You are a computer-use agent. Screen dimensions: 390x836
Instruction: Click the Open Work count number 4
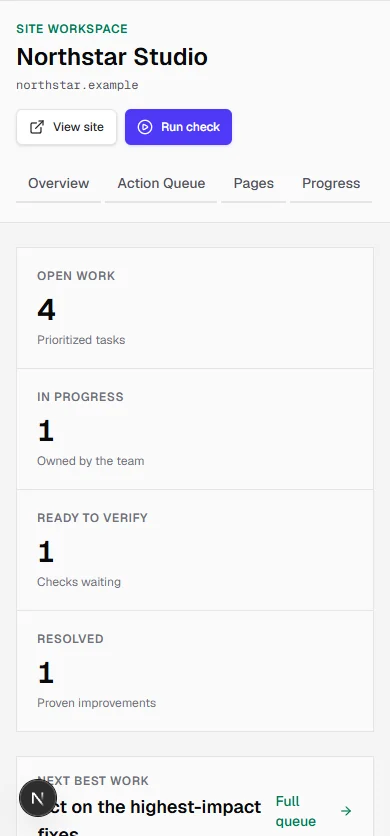[46, 310]
